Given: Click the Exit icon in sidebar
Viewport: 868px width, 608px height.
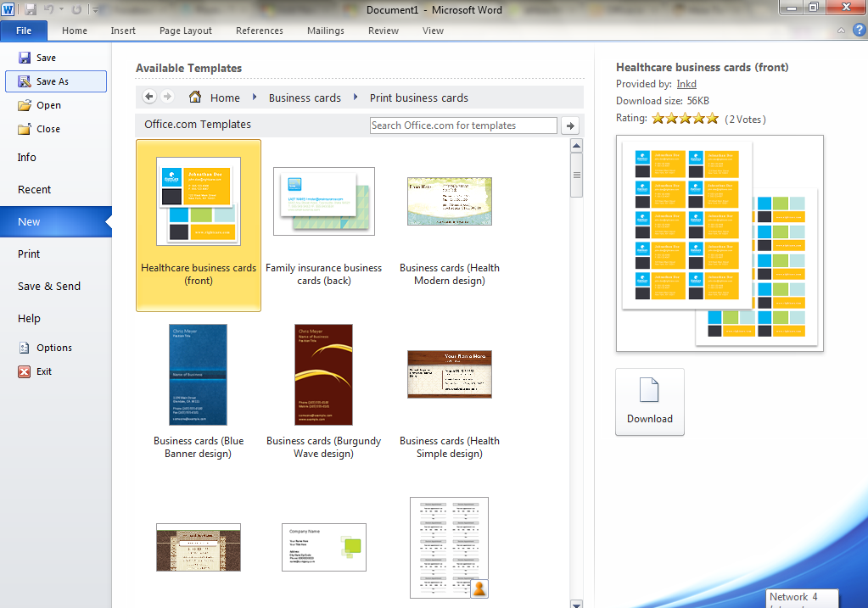Looking at the screenshot, I should click(24, 371).
